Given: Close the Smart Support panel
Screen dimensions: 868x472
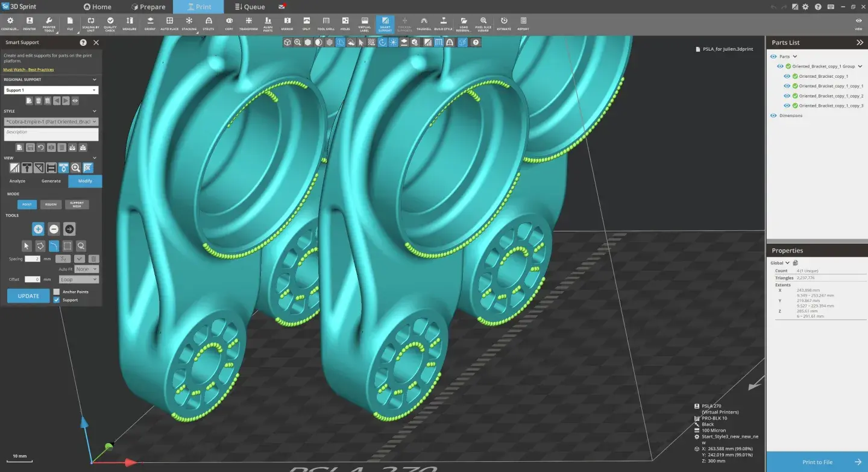Looking at the screenshot, I should click(96, 43).
